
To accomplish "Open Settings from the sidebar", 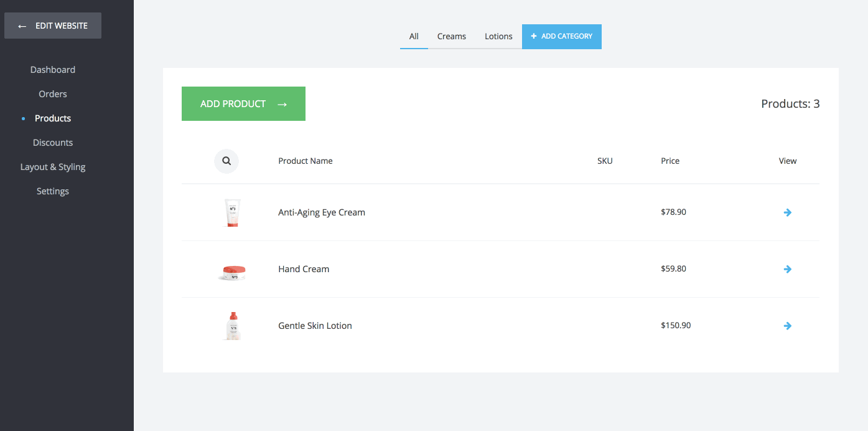I will [53, 191].
